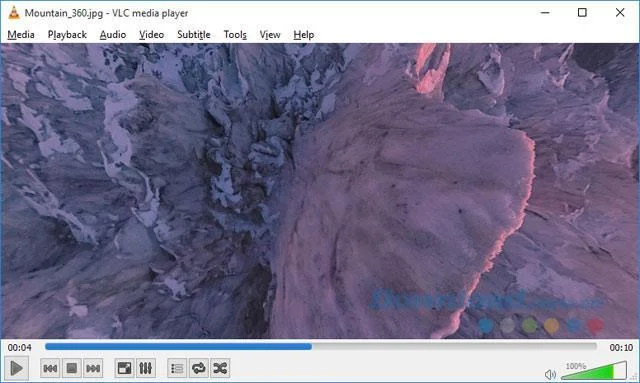
Task: Click the total time 00:10 label
Action: [x=621, y=347]
